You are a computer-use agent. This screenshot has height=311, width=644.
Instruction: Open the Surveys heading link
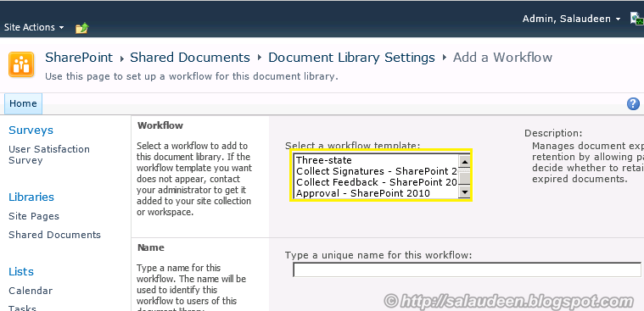[x=31, y=130]
